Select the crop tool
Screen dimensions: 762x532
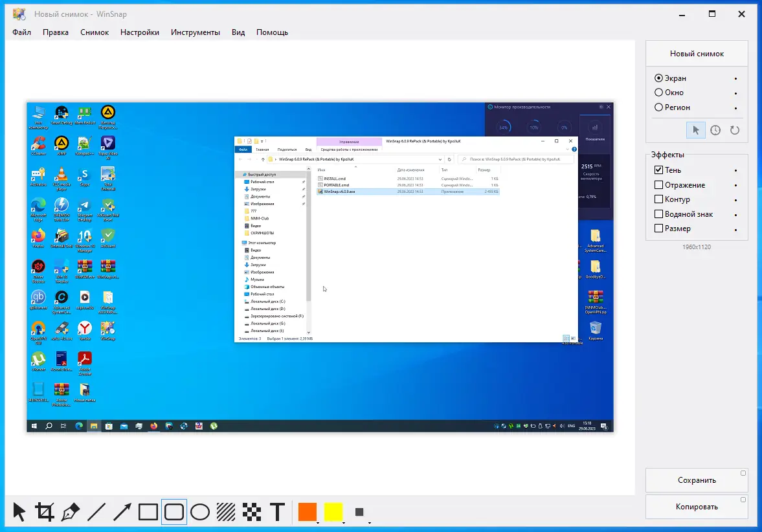point(43,511)
